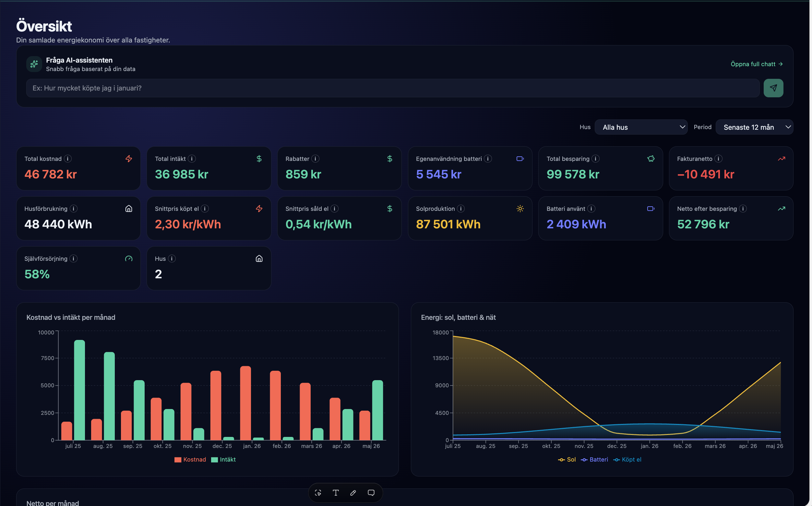Toggle Intäkt series in bar chart legend
This screenshot has height=506, width=812.
223,460
